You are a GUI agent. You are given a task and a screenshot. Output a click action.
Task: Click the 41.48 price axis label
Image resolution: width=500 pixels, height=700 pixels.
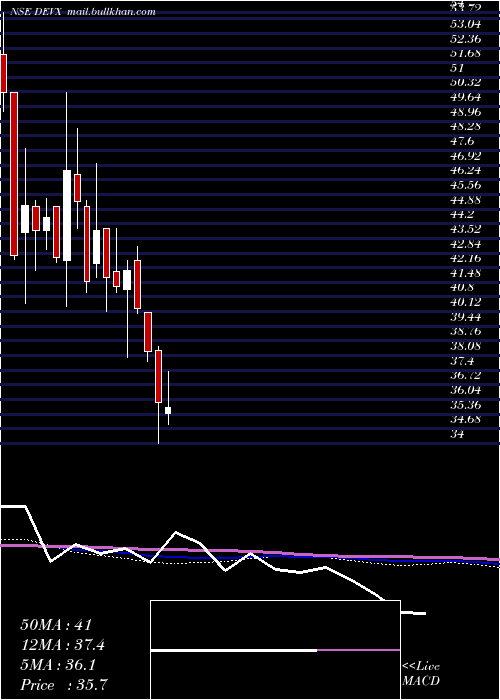point(464,273)
